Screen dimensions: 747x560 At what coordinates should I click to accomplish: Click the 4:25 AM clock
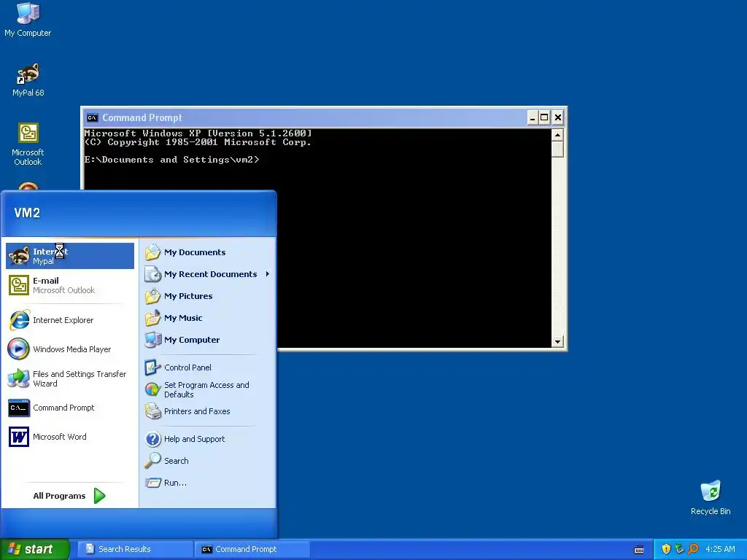(x=720, y=549)
